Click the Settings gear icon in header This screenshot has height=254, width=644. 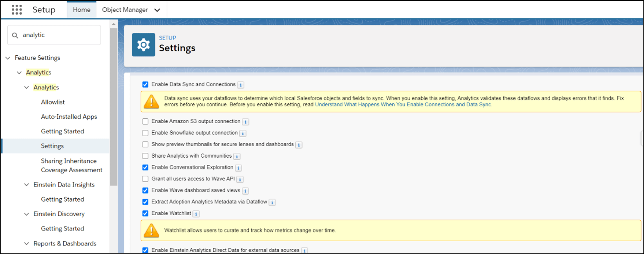click(143, 45)
